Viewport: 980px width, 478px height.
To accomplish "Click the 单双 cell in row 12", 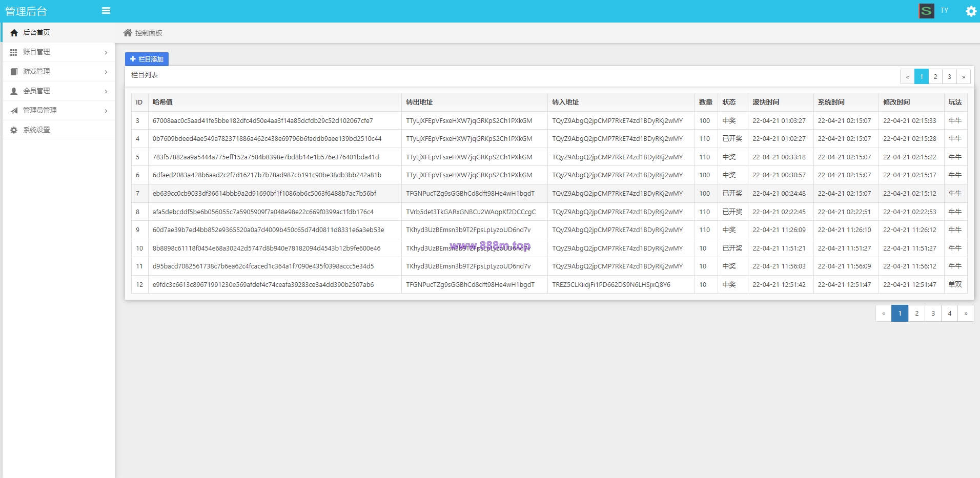I will click(x=955, y=285).
